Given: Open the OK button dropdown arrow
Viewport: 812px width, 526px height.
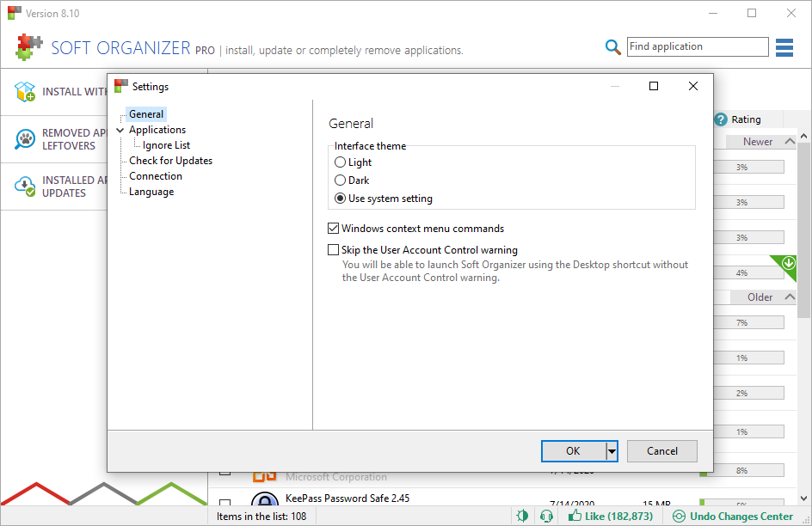Looking at the screenshot, I should (612, 451).
